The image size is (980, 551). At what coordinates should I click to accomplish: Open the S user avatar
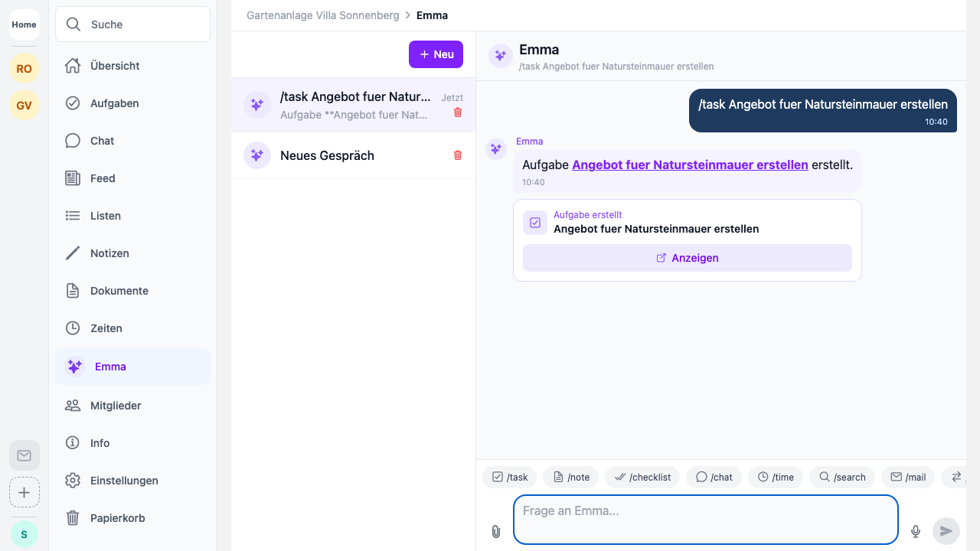click(x=24, y=534)
